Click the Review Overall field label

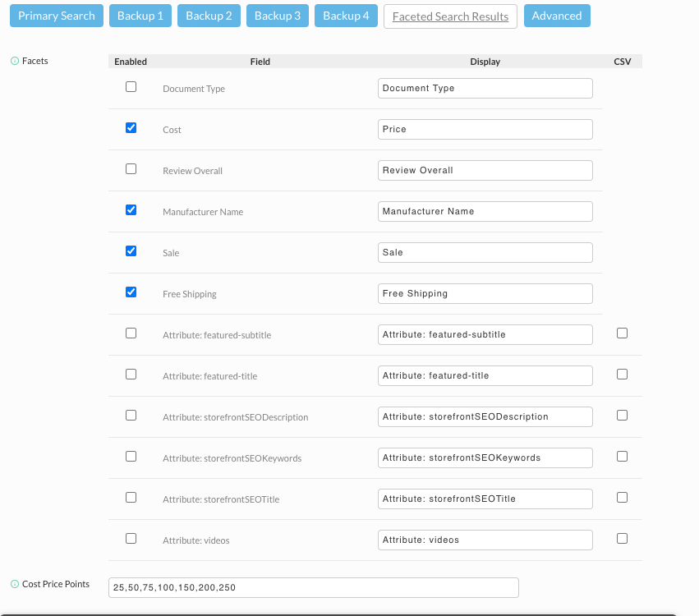point(192,171)
